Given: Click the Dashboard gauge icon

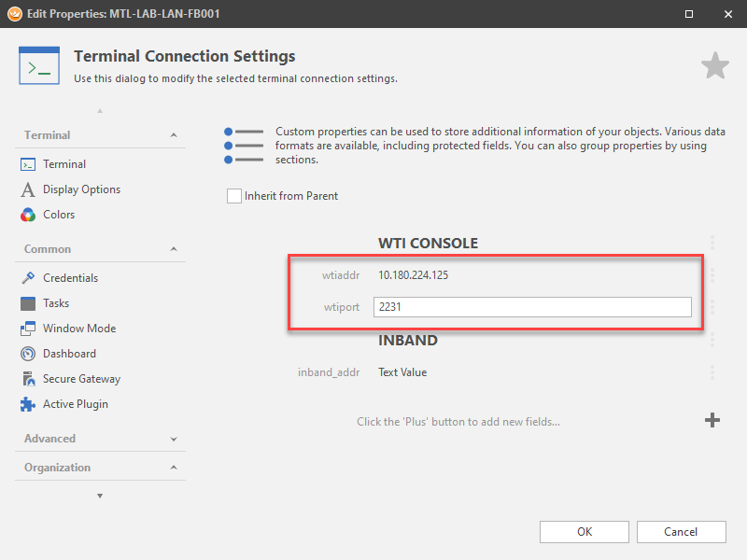Looking at the screenshot, I should pos(27,354).
